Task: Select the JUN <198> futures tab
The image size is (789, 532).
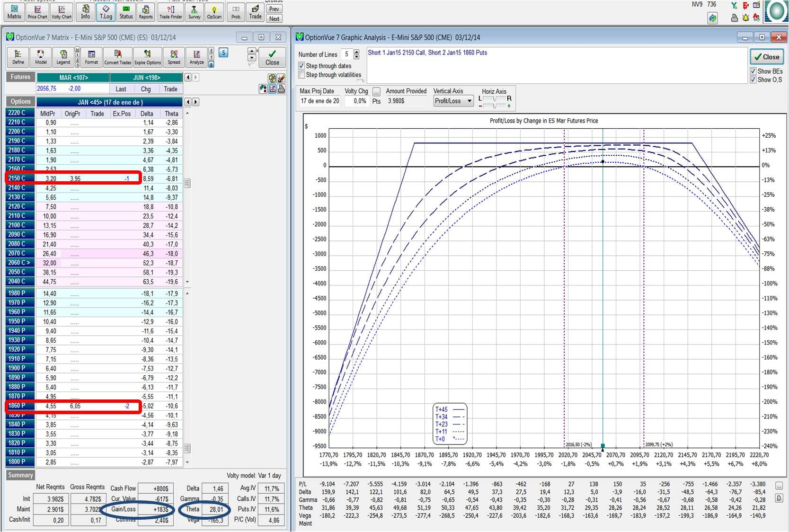Action: [146, 78]
